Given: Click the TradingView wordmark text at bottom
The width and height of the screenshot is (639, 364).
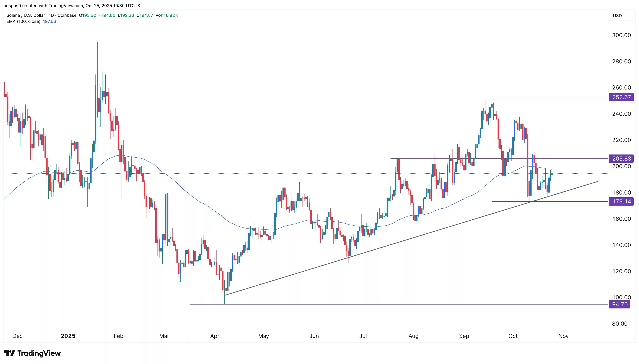Looking at the screenshot, I should tap(39, 353).
